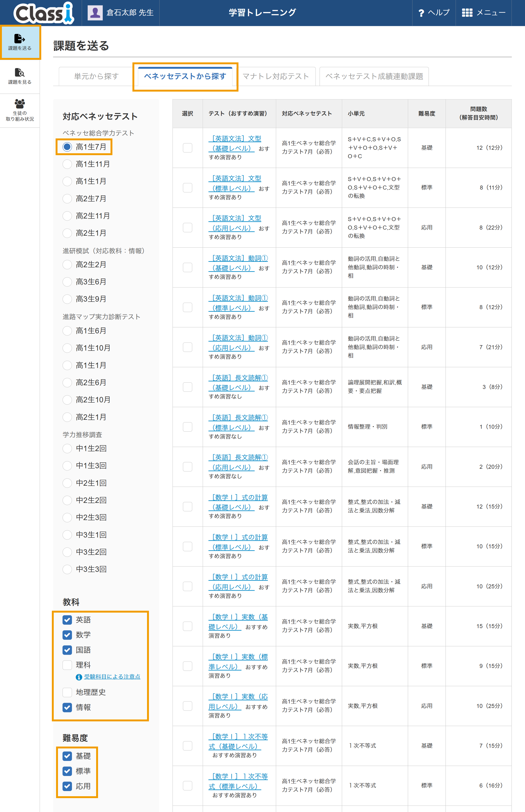The image size is (525, 812).
Task: Select 中2生1回 radio option
Action: click(x=67, y=483)
